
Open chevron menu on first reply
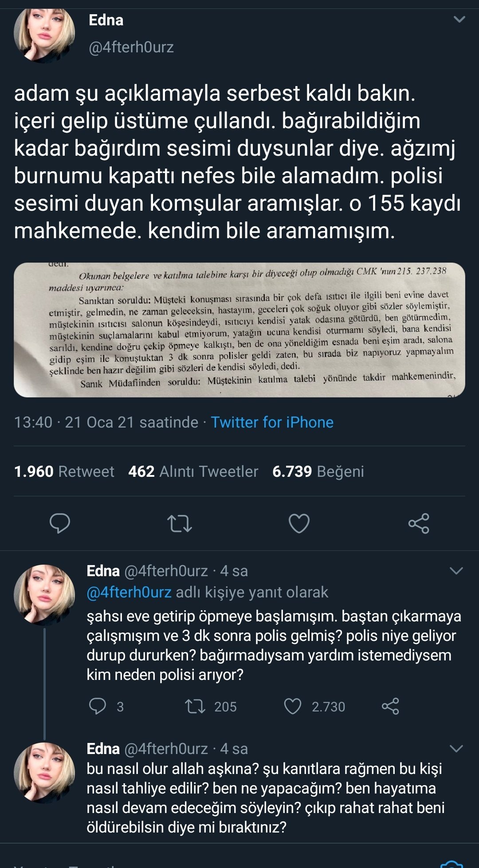(x=456, y=570)
